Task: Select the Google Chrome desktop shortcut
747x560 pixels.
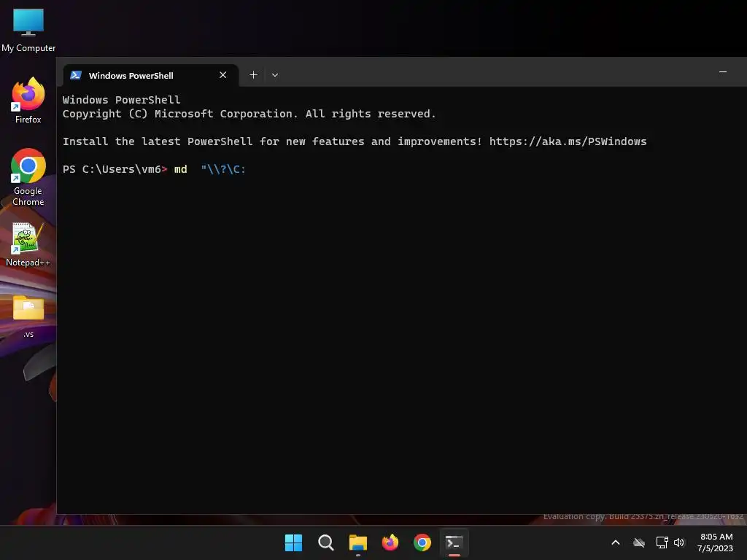Action: (x=28, y=177)
